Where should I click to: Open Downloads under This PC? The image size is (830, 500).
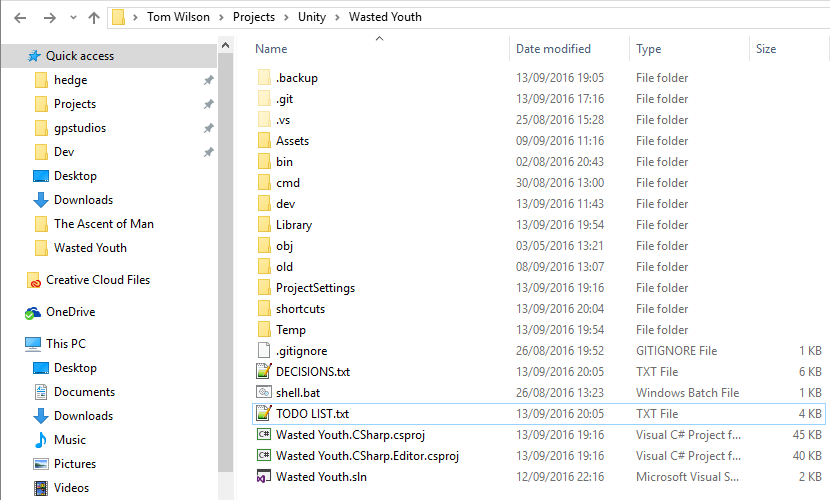click(83, 416)
